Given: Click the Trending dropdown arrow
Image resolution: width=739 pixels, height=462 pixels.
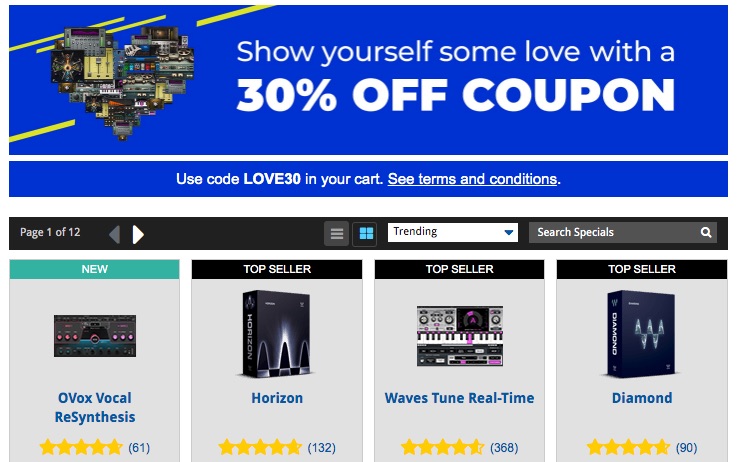Looking at the screenshot, I should 509,232.
